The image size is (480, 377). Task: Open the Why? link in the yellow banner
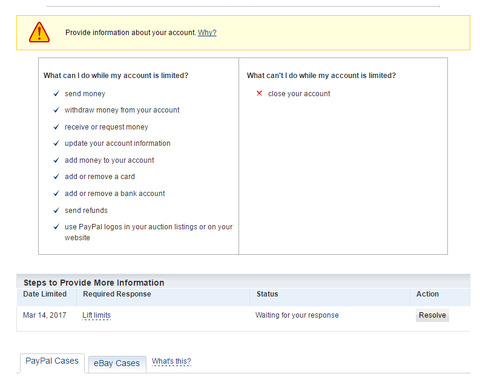207,33
